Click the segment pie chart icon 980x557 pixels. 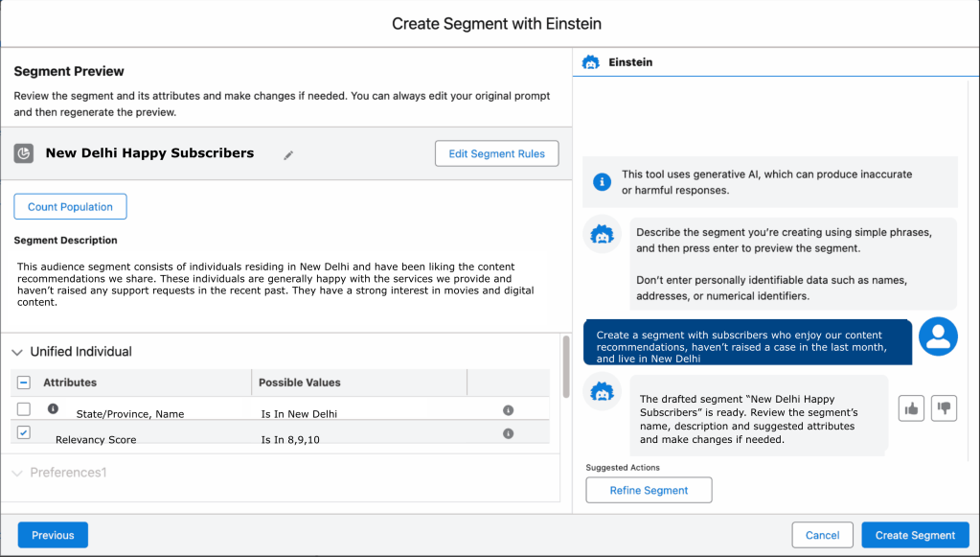point(25,153)
